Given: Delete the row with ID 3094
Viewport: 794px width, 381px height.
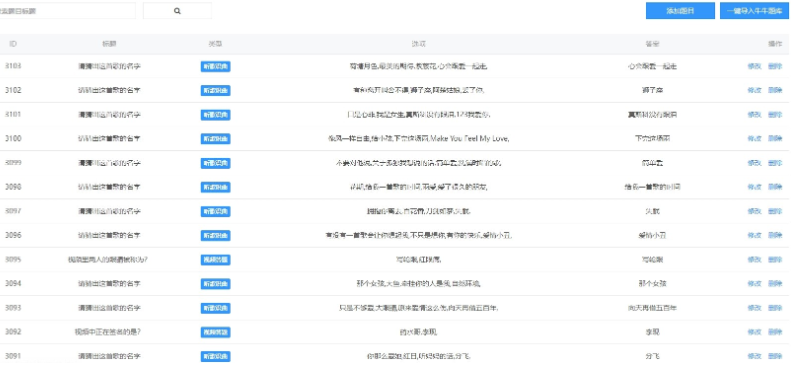Looking at the screenshot, I should 775,283.
